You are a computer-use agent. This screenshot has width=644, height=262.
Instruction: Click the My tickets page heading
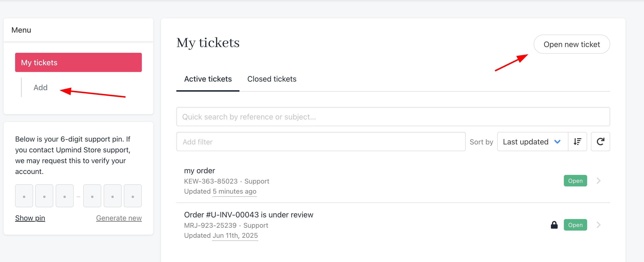point(208,42)
